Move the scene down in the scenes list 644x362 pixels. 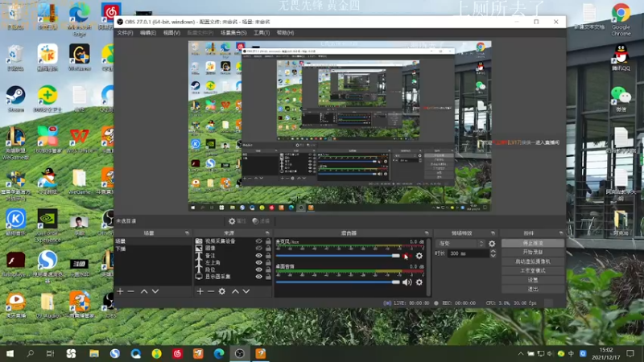[155, 291]
